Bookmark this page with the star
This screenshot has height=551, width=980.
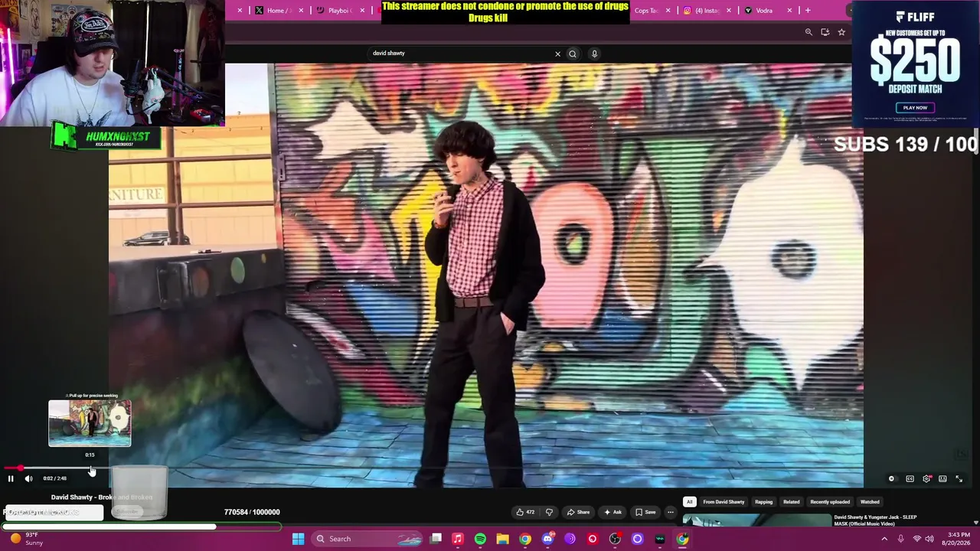coord(841,32)
